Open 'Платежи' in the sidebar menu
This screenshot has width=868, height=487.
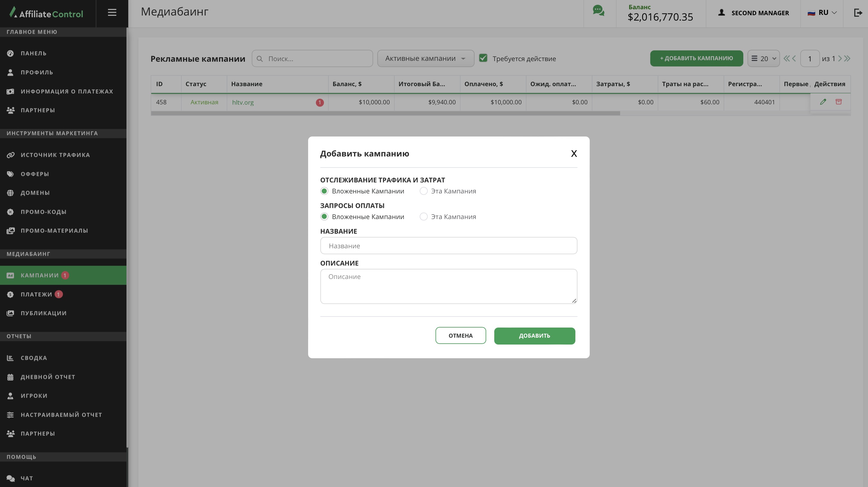[x=36, y=294]
